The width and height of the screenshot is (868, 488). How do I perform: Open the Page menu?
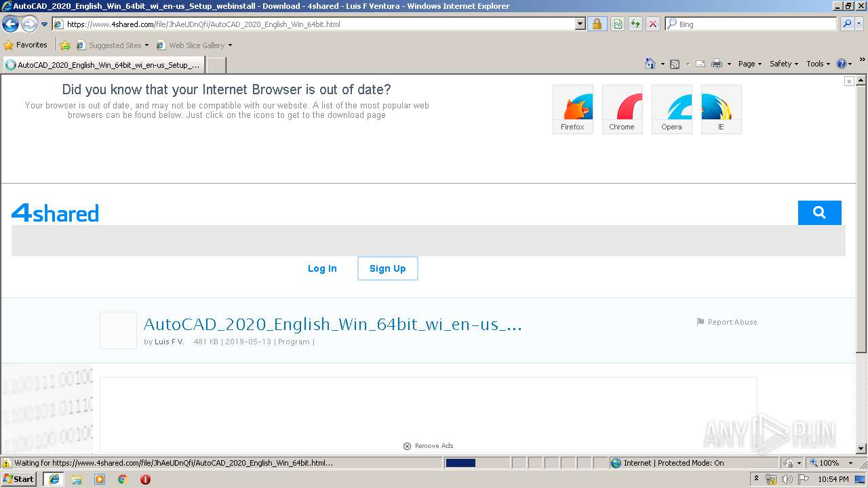click(750, 64)
